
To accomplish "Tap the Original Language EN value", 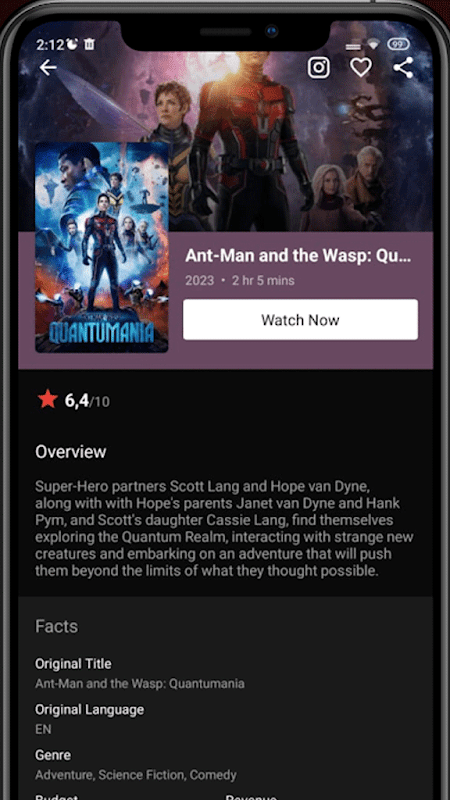I will pyautogui.click(x=43, y=730).
